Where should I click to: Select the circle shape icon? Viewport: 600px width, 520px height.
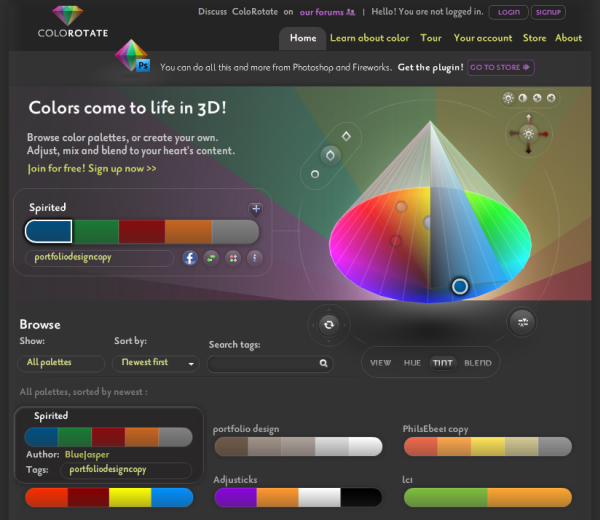pyautogui.click(x=315, y=174)
